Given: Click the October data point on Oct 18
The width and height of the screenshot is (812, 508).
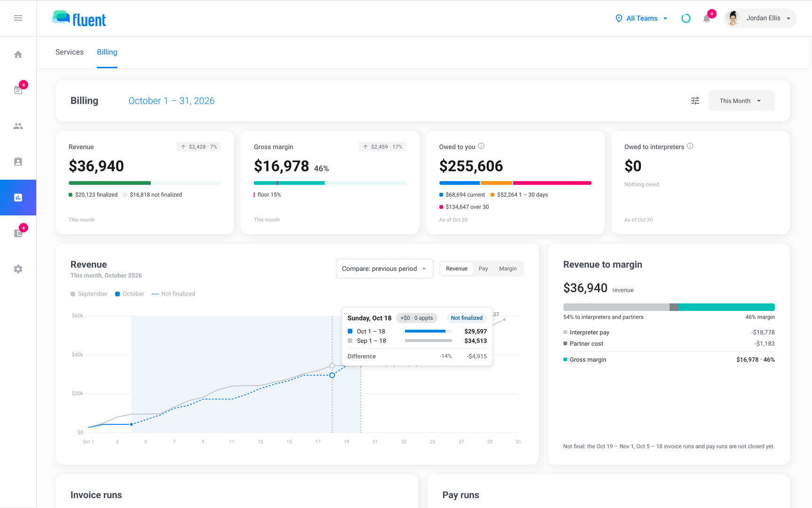Looking at the screenshot, I should point(332,375).
